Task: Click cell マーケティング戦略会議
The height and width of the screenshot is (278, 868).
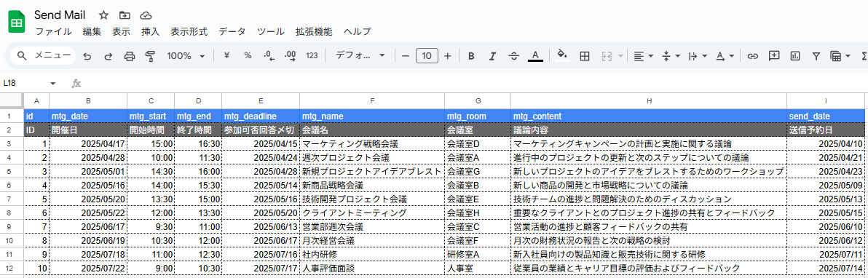Action: click(372, 144)
